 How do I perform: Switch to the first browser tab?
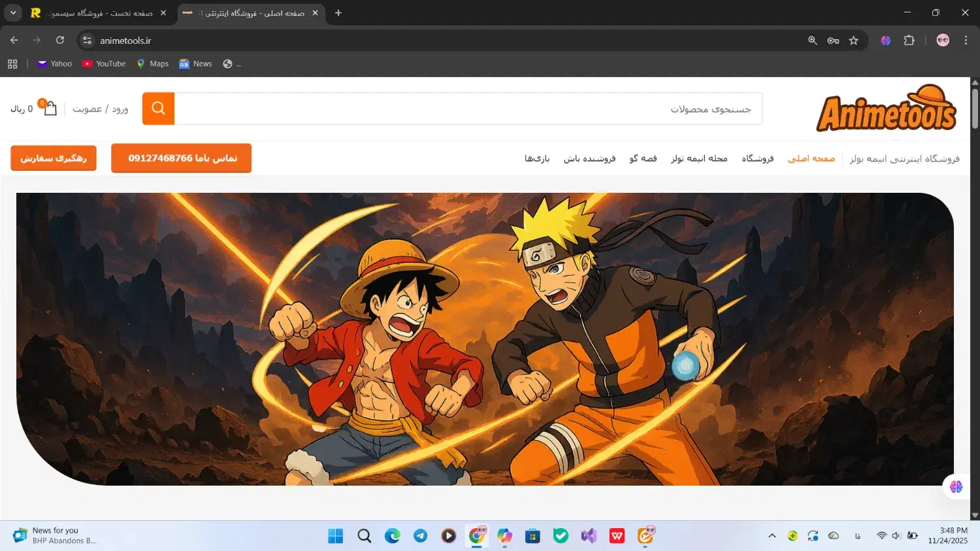pyautogui.click(x=98, y=13)
